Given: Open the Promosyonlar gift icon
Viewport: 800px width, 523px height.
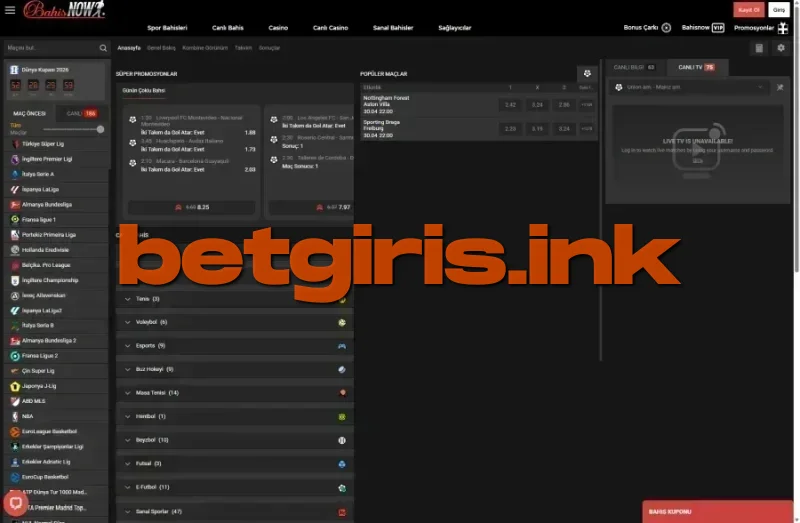Looking at the screenshot, I should click(783, 28).
